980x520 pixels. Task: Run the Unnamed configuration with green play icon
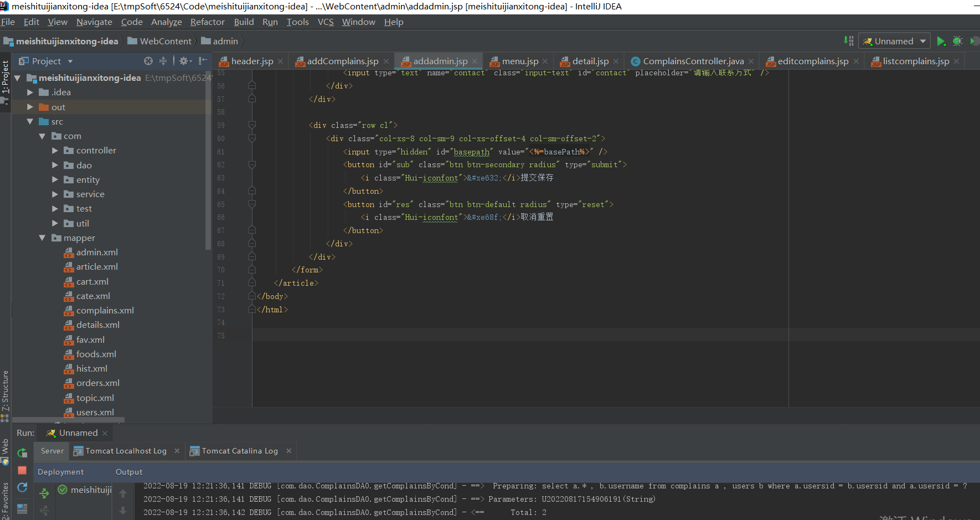click(x=941, y=41)
